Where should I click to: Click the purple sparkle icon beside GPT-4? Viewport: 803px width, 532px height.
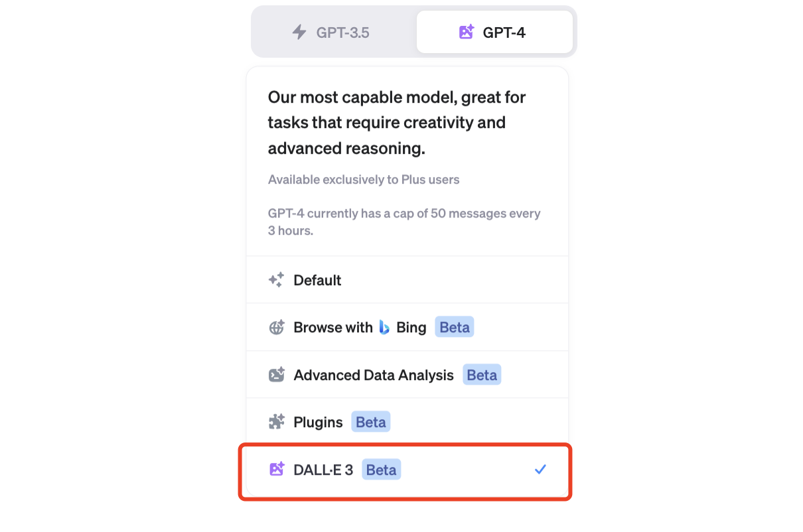tap(467, 32)
